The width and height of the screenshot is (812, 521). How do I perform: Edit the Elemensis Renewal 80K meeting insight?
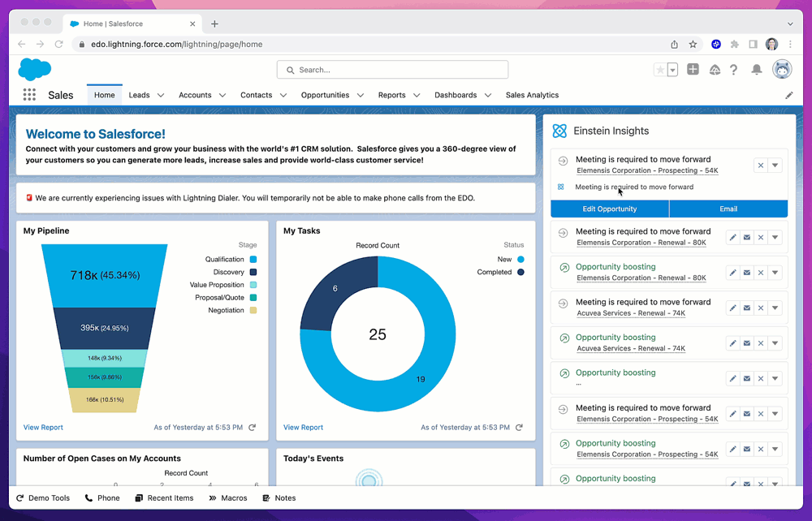[x=732, y=238]
